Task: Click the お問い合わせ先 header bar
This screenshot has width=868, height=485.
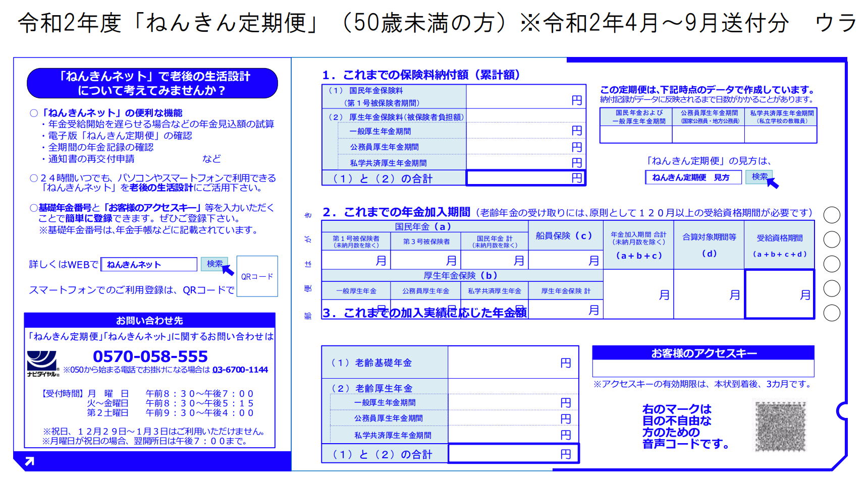Action: pyautogui.click(x=149, y=320)
